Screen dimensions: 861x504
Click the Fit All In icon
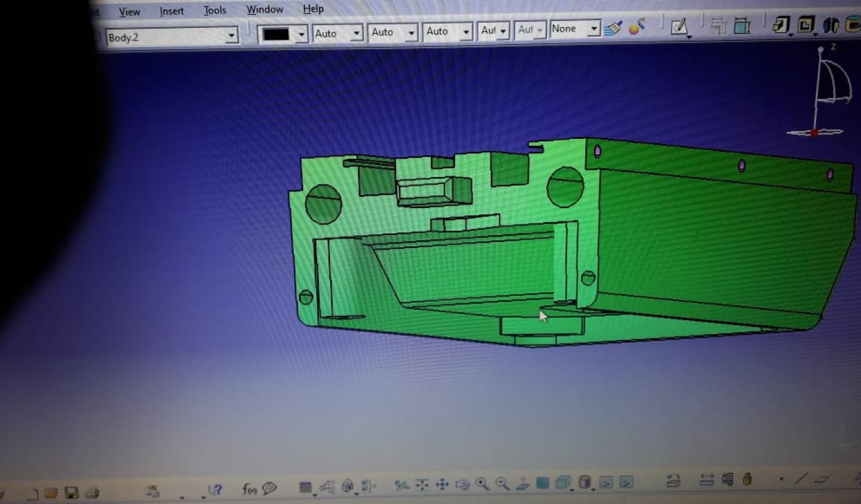pyautogui.click(x=422, y=484)
